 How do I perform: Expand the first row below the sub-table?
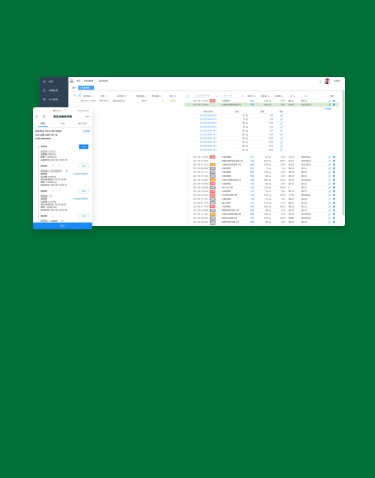pyautogui.click(x=188, y=157)
